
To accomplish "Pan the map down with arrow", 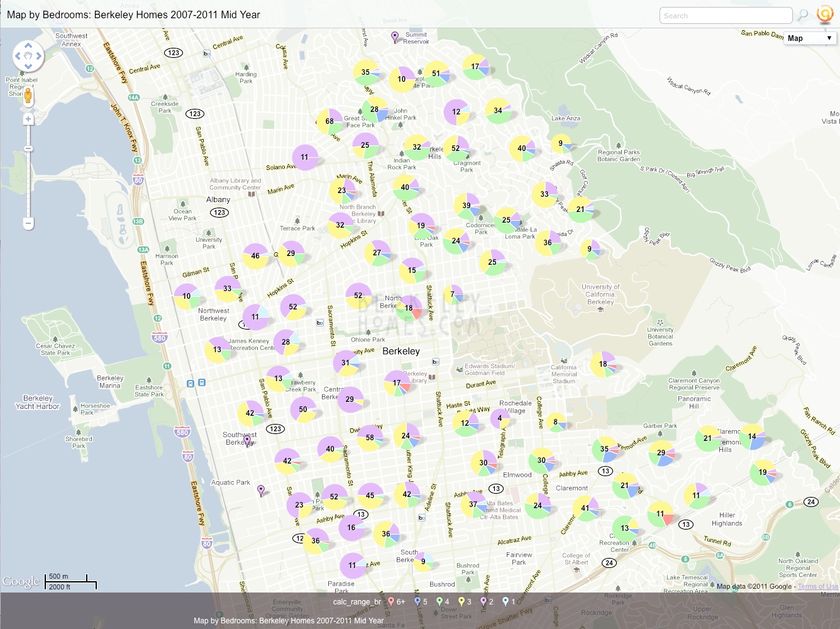I will pos(28,66).
